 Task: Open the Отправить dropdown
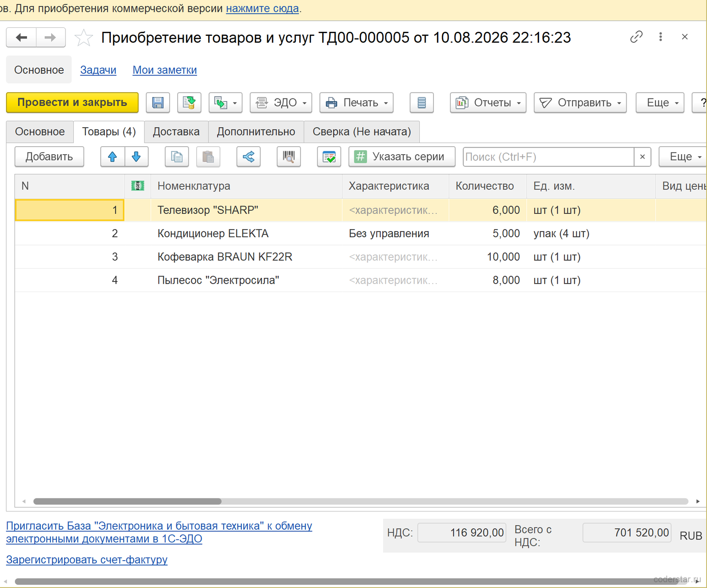580,102
